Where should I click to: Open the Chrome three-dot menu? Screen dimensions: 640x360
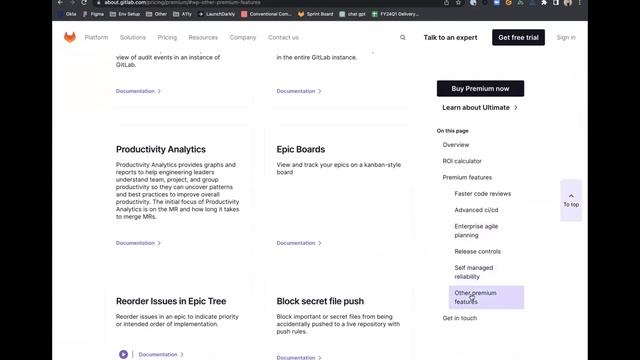click(x=579, y=2)
